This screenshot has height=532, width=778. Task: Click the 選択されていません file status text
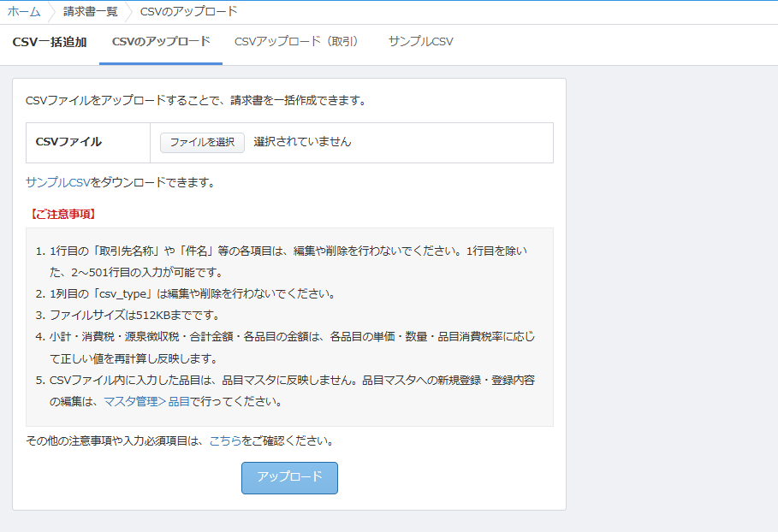302,142
